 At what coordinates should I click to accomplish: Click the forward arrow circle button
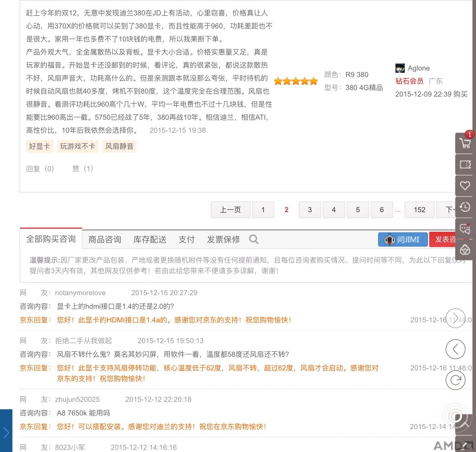coord(456,318)
